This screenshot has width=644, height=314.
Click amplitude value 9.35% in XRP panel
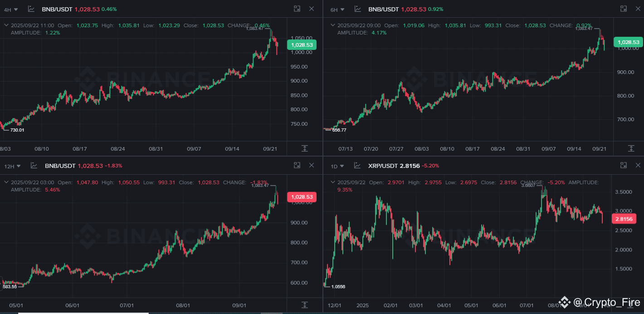point(345,190)
